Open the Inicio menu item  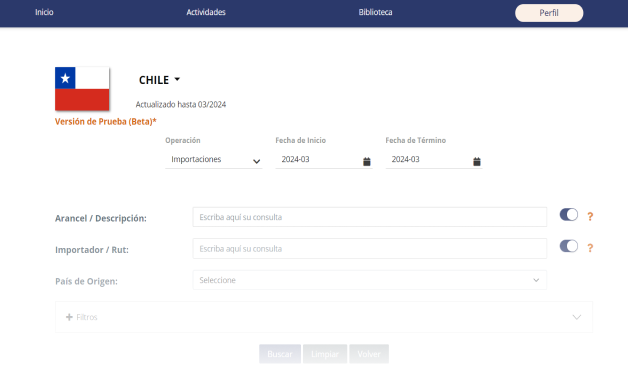click(x=44, y=12)
